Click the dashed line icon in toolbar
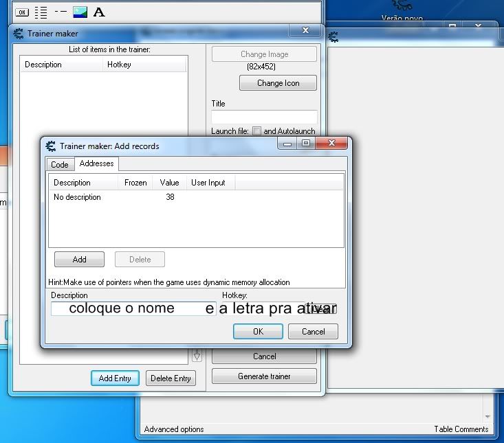 tap(61, 12)
